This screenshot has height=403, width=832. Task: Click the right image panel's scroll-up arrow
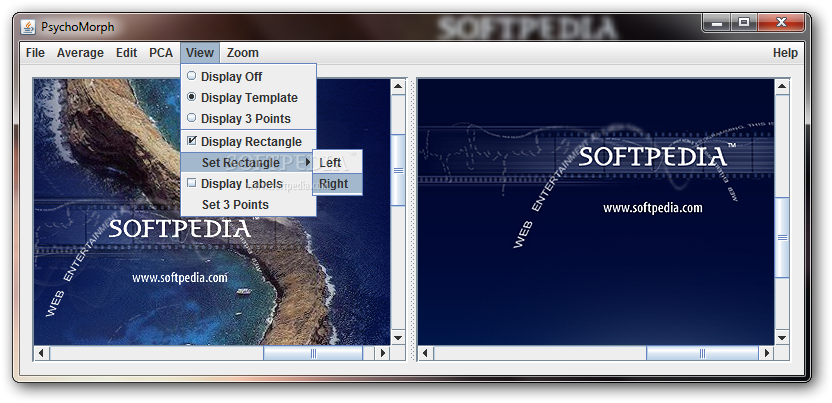click(782, 86)
